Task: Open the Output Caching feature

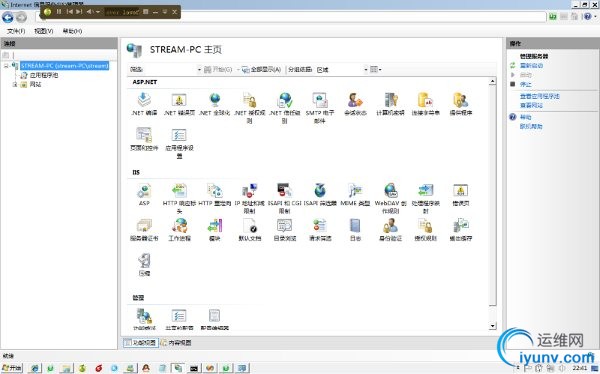Action: tap(461, 226)
